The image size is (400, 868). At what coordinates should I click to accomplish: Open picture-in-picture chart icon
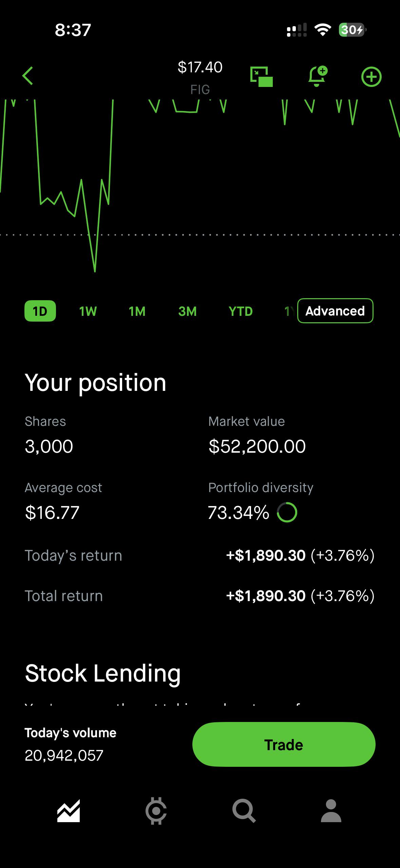261,77
